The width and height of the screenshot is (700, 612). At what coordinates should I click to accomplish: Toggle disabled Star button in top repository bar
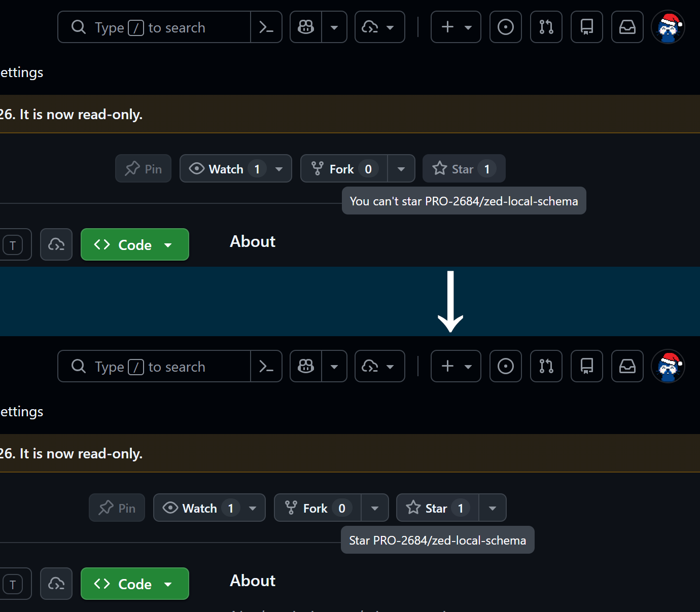click(x=464, y=168)
